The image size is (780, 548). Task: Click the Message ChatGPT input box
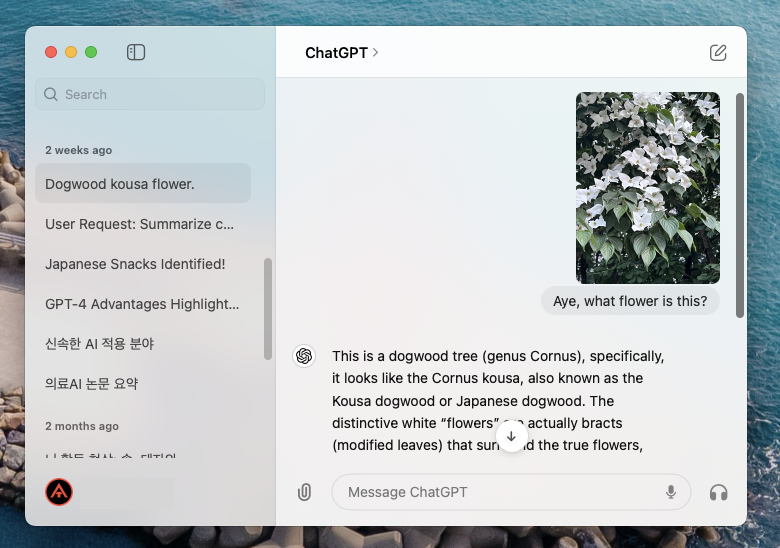pos(511,492)
